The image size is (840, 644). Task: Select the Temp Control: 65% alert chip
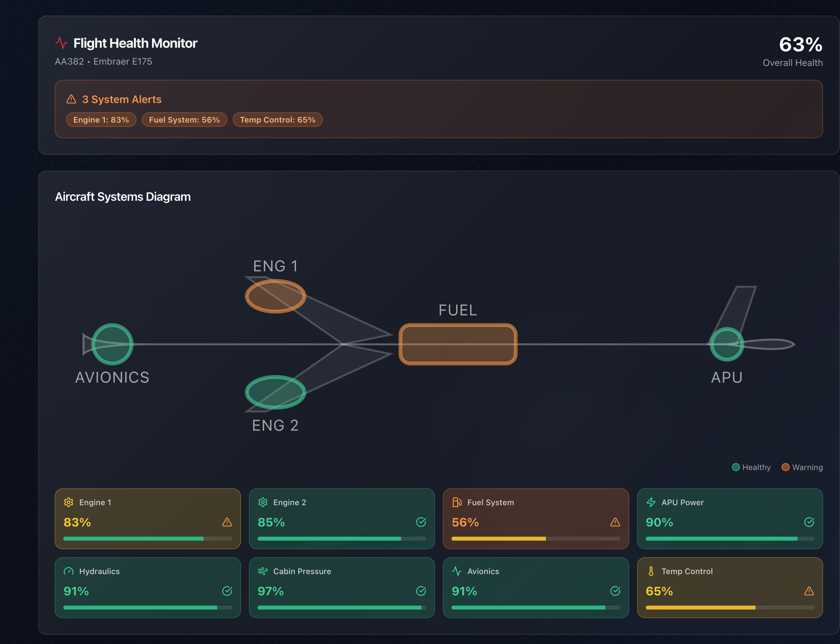click(277, 120)
